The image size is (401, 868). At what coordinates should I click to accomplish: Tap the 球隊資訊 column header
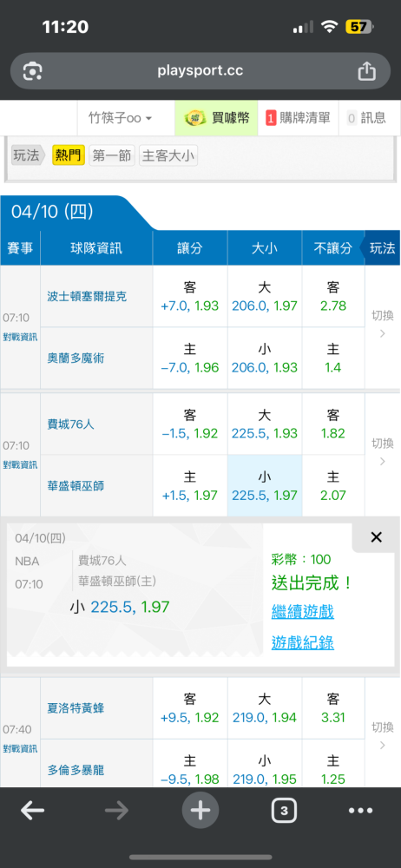point(96,248)
